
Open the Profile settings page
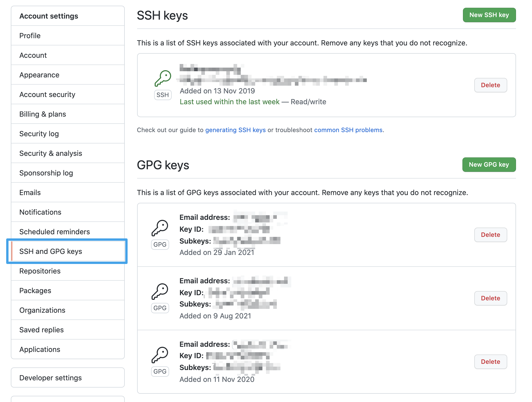pyautogui.click(x=30, y=36)
